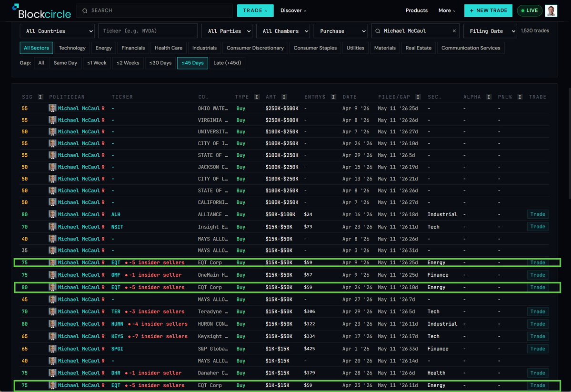Click McCaul's photo in the ALH row
Image resolution: width=571 pixels, height=392 pixels.
[52, 214]
